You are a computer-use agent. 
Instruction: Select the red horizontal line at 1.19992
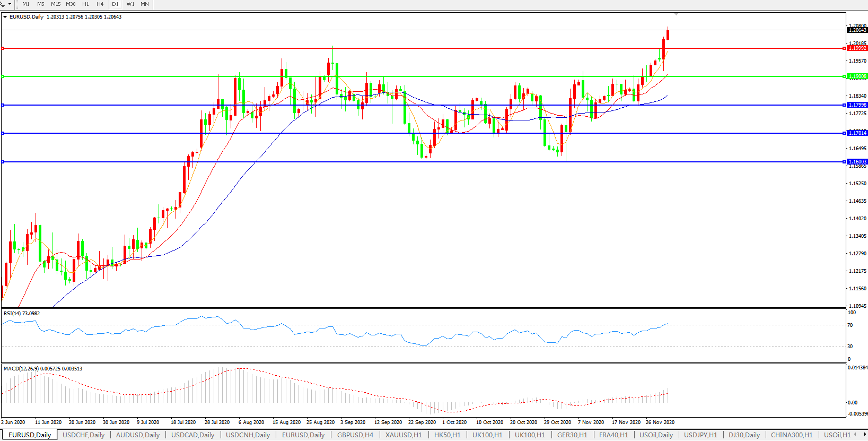pos(424,48)
